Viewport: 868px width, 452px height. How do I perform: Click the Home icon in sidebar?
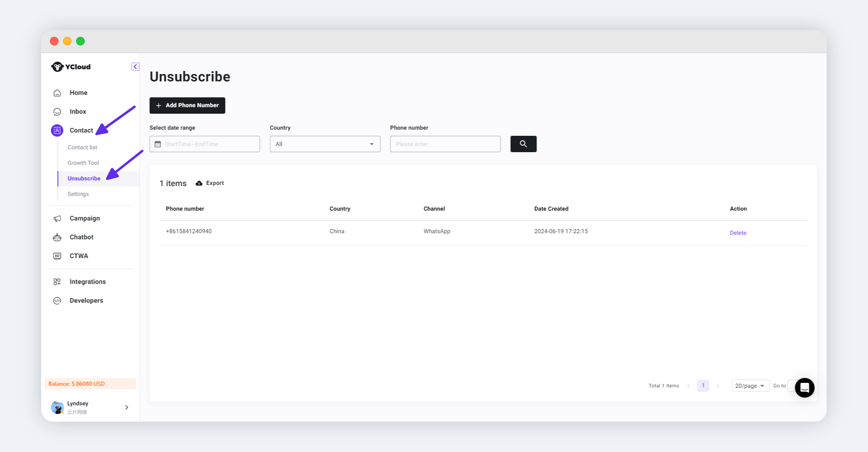click(x=57, y=93)
